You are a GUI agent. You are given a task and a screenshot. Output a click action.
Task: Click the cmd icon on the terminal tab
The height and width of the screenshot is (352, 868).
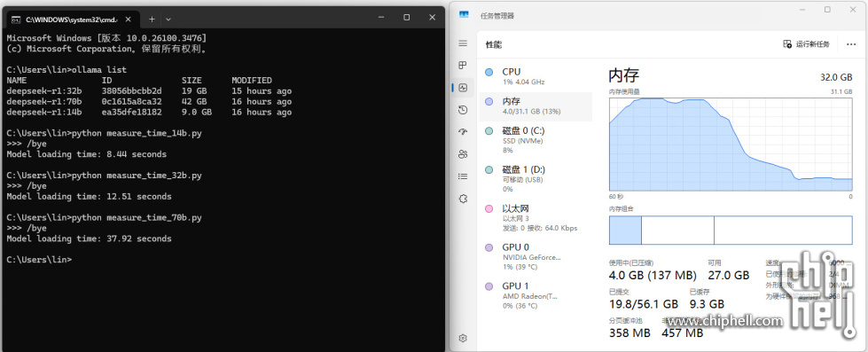click(x=17, y=19)
